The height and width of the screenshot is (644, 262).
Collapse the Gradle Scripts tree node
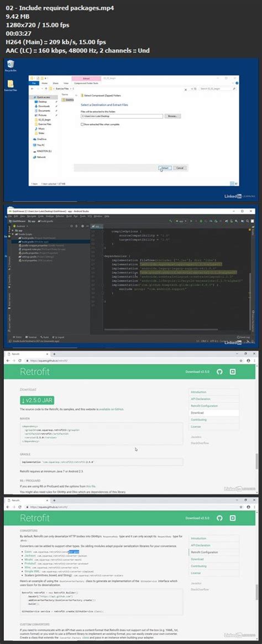pyautogui.click(x=14, y=235)
